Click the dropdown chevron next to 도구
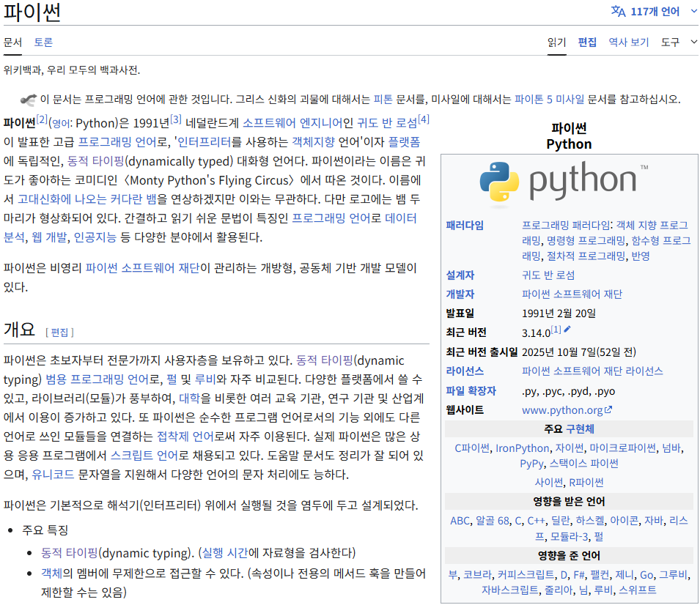This screenshot has height=605, width=700. click(x=693, y=42)
